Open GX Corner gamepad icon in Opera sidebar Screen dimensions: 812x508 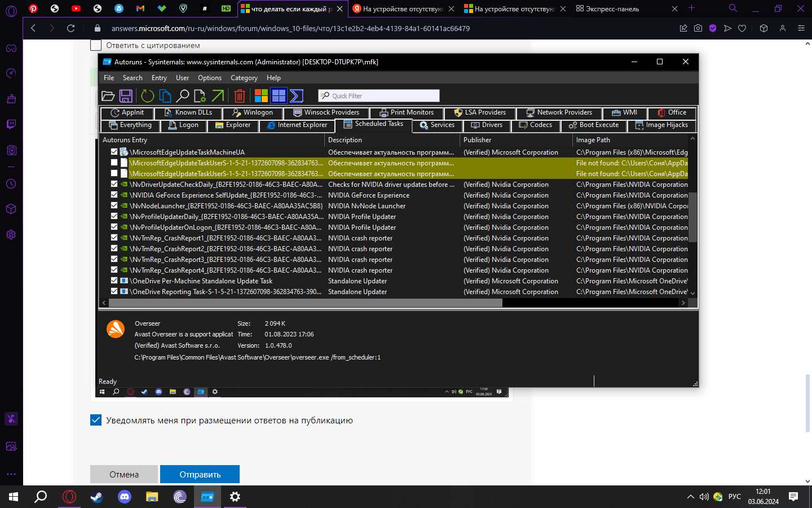click(11, 48)
